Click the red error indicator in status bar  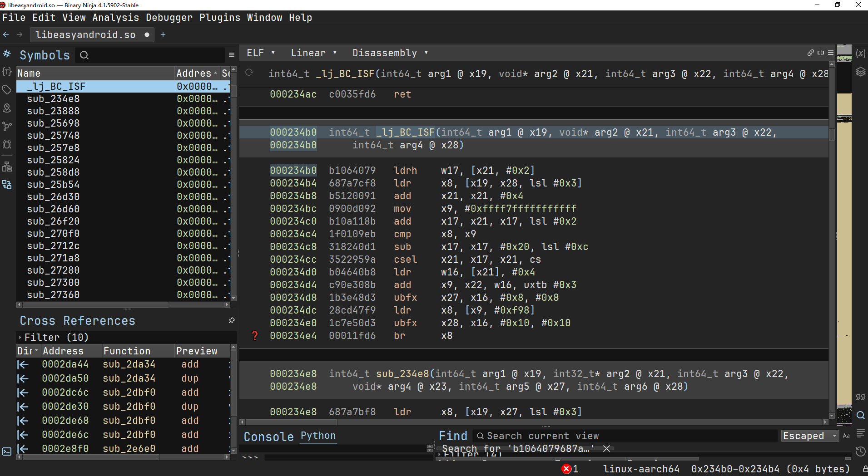pos(566,469)
